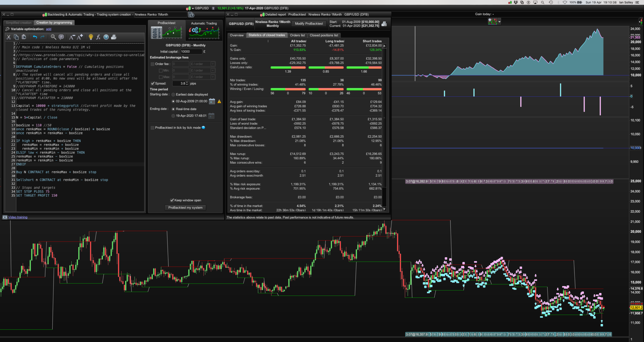Click the comment bubble icon in toolbar
The height and width of the screenshot is (342, 644).
point(61,37)
